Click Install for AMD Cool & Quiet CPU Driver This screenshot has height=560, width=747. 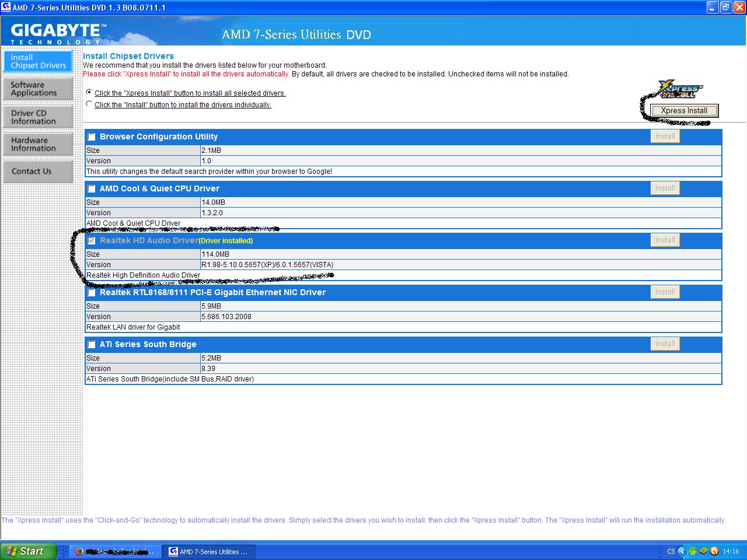(665, 188)
